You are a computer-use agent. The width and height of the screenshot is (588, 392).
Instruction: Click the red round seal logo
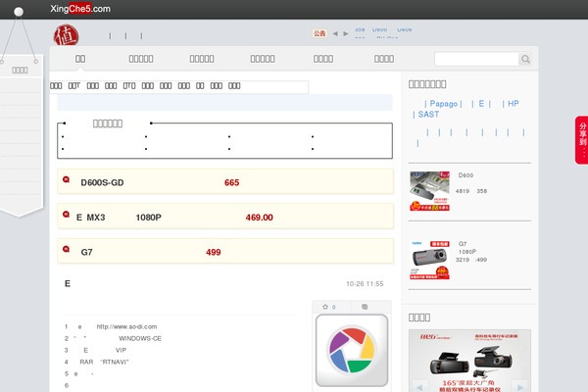pos(66,35)
